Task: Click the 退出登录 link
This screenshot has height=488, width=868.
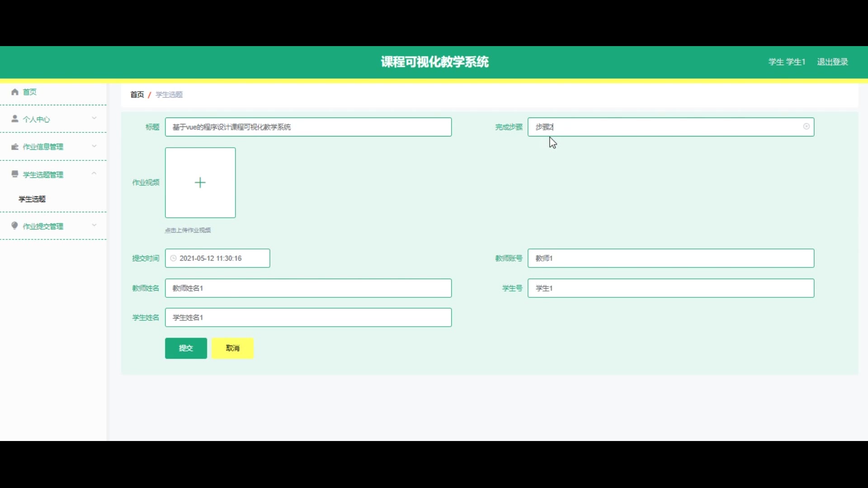Action: [832, 62]
